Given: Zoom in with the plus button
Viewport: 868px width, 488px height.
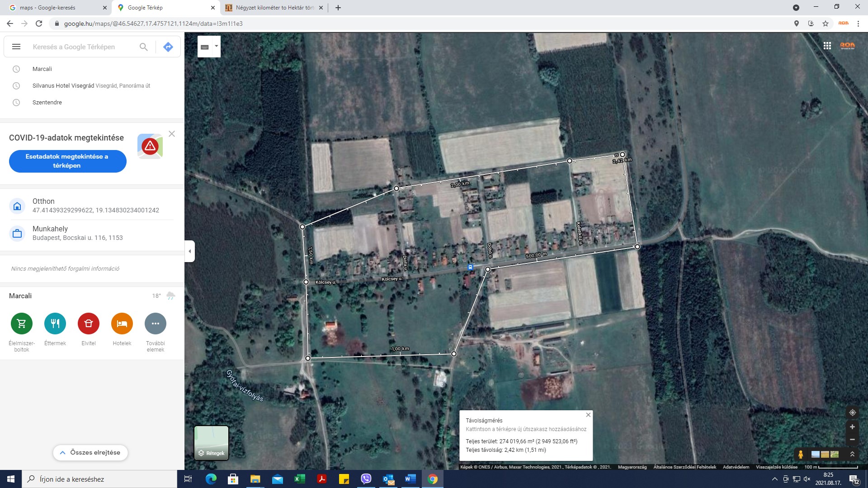Looking at the screenshot, I should tap(852, 427).
